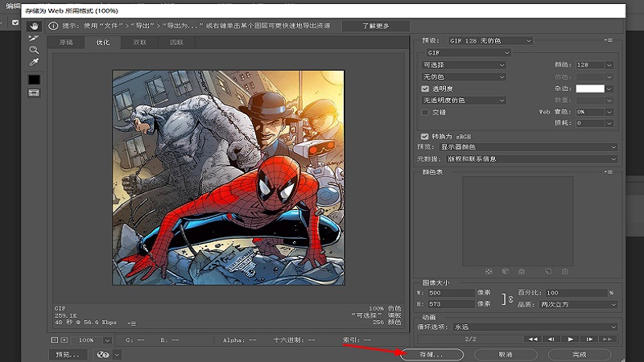Click the 颜色 value field 128
The width and height of the screenshot is (644, 362).
pyautogui.click(x=590, y=65)
